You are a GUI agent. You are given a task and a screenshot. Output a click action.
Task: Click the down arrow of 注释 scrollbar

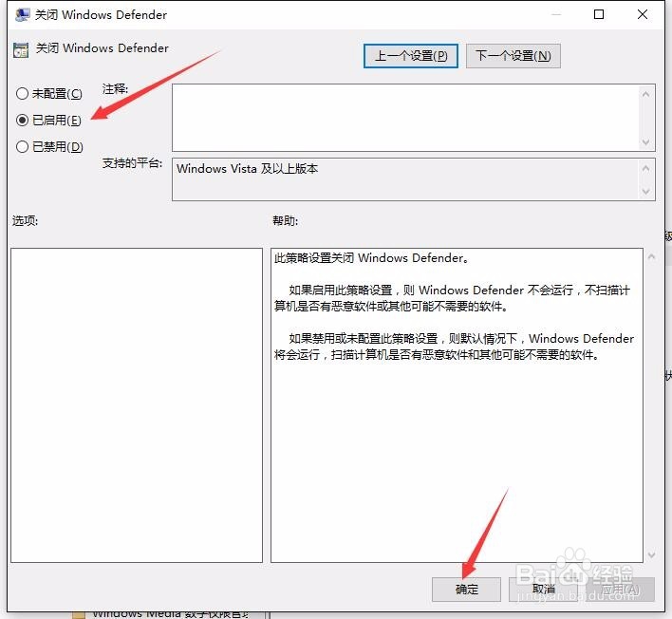tap(646, 141)
